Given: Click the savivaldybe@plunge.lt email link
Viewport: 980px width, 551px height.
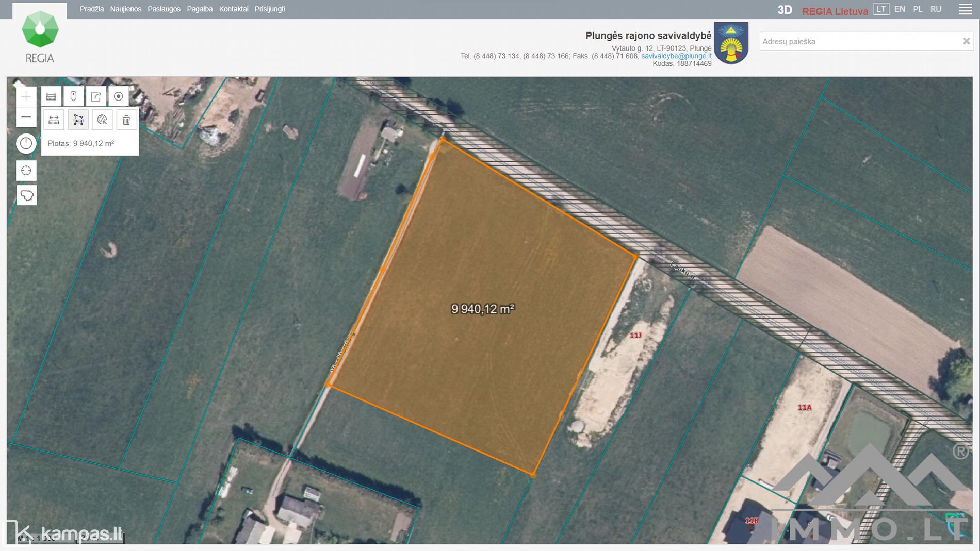Looking at the screenshot, I should pos(676,56).
